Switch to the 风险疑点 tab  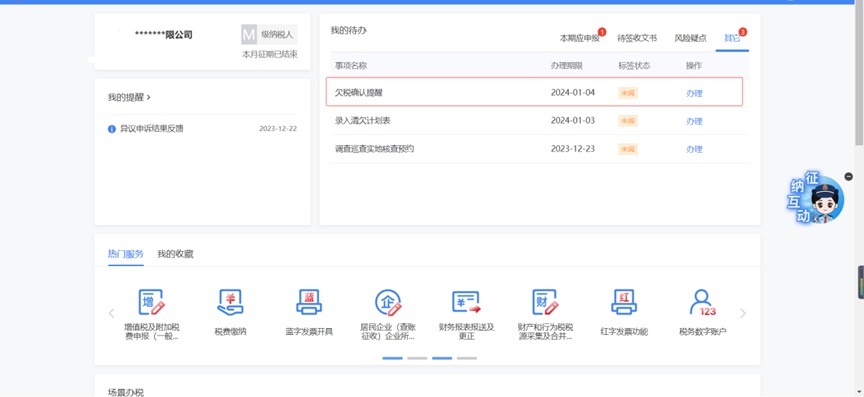tap(690, 38)
